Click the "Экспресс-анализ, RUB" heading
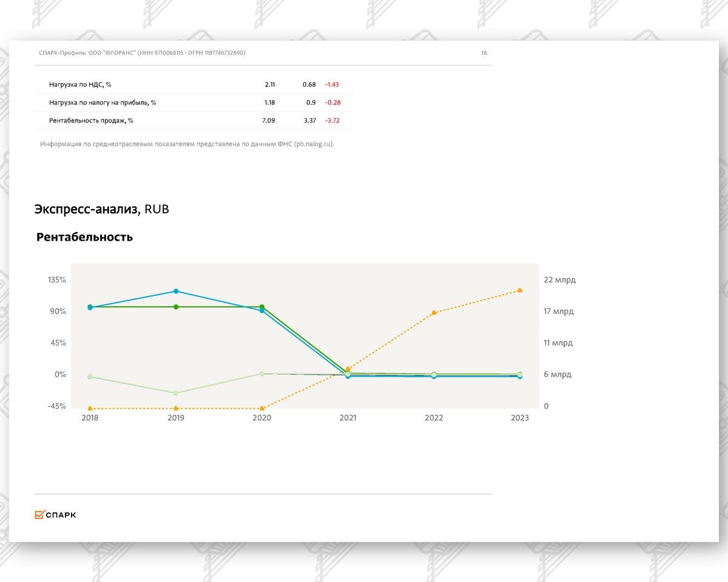 tap(102, 210)
